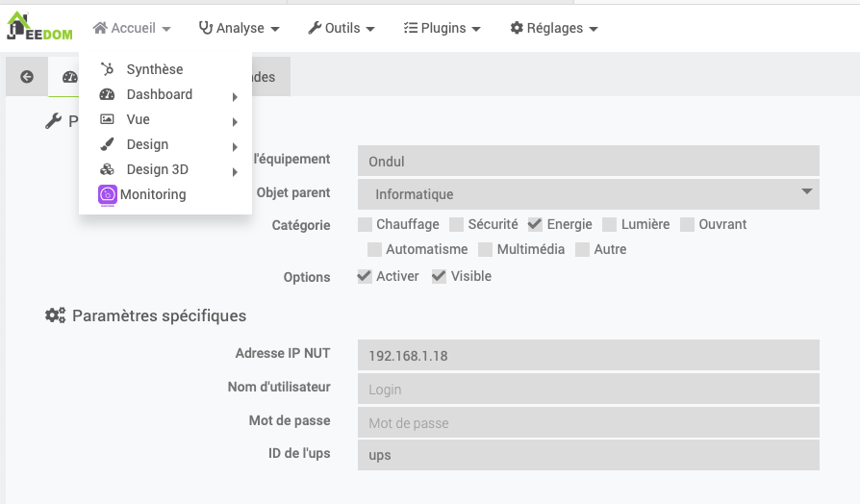The height and width of the screenshot is (504, 860).
Task: Open the Réglages settings menu
Action: tap(554, 29)
